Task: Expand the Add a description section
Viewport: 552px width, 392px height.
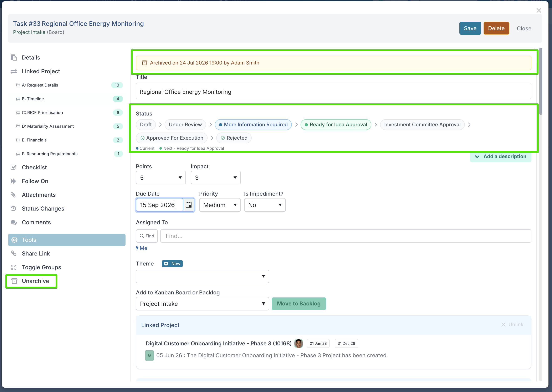Action: click(x=500, y=156)
